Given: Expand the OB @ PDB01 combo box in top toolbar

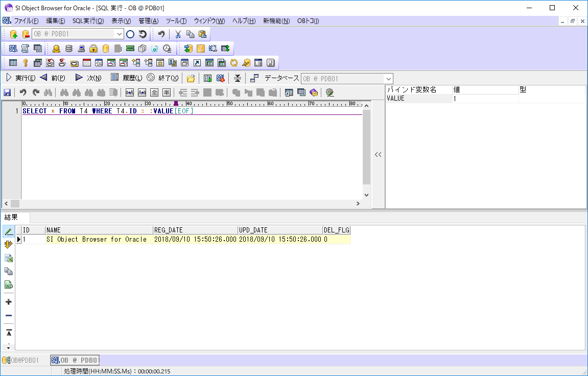Looking at the screenshot, I should 120,34.
